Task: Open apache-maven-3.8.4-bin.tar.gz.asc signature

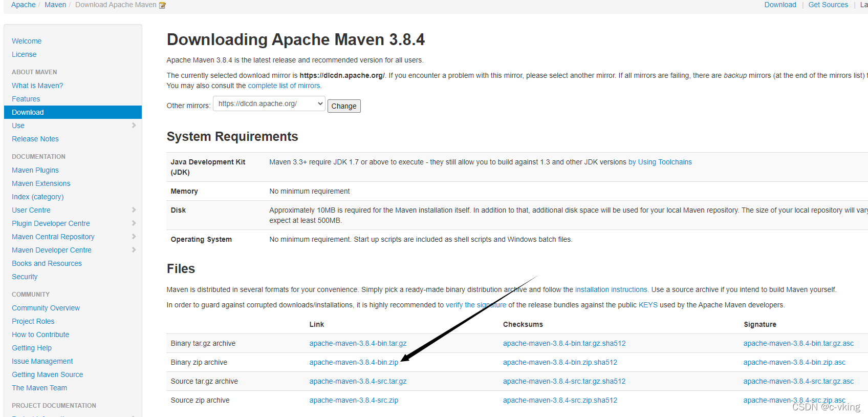Action: (798, 343)
